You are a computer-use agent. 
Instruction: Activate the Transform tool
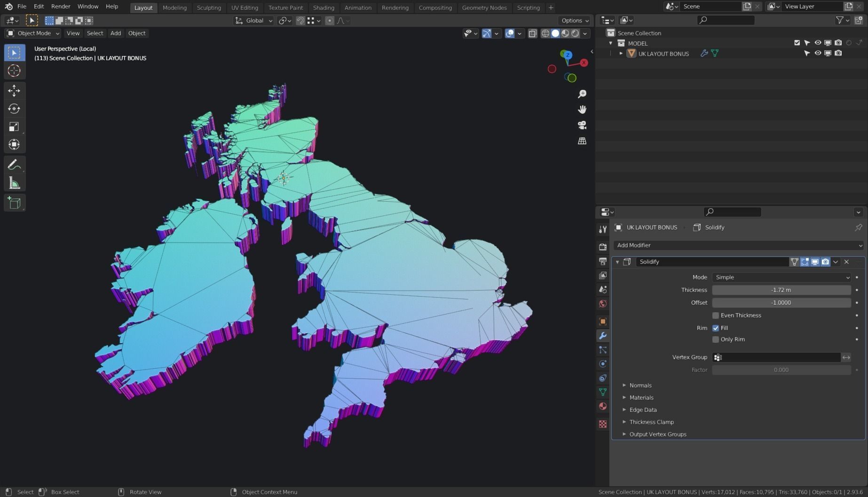[x=14, y=144]
